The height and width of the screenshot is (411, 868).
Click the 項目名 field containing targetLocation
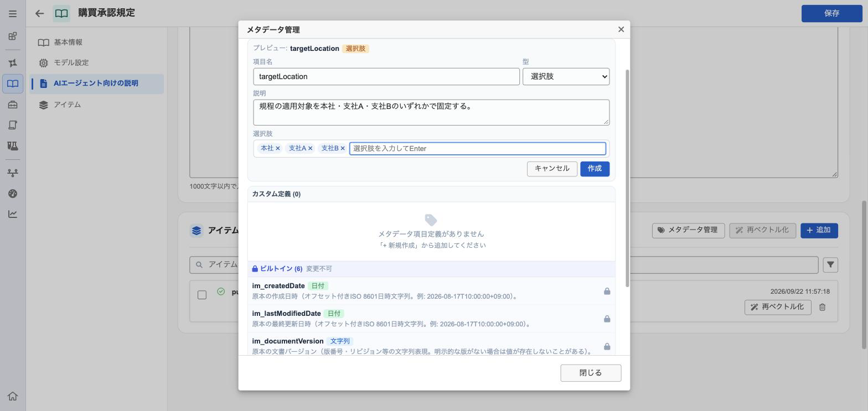coord(386,76)
